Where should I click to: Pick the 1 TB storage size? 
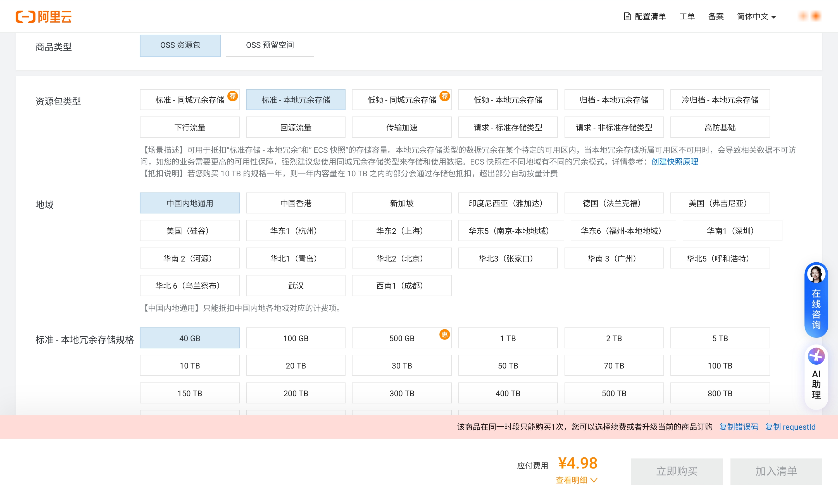pyautogui.click(x=508, y=338)
